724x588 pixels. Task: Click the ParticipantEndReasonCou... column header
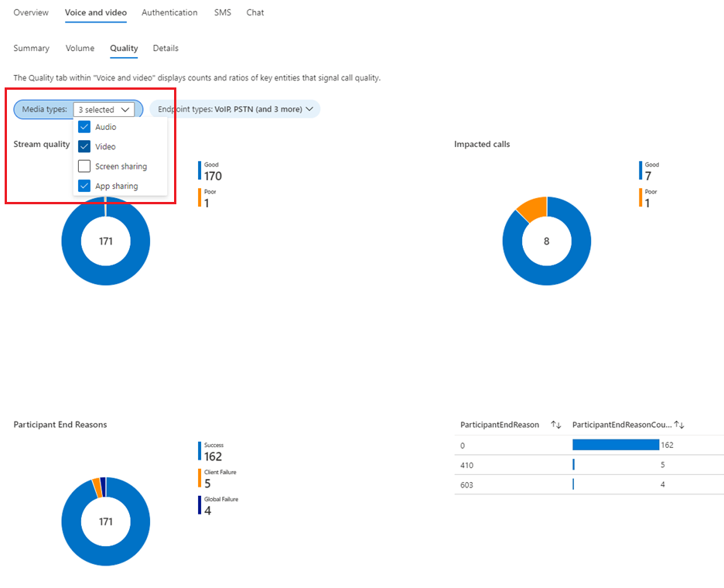[x=622, y=425]
